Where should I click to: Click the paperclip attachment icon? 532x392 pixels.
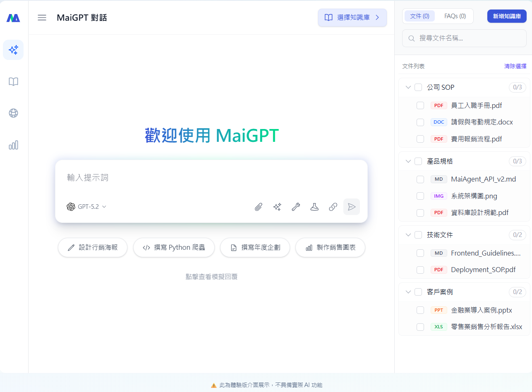point(259,207)
